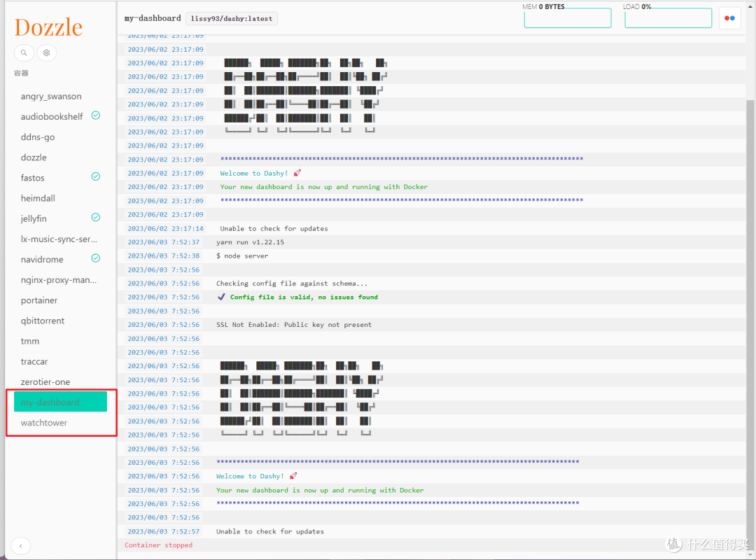Click the my-dashboard title in the header
The image size is (756, 560).
point(152,17)
